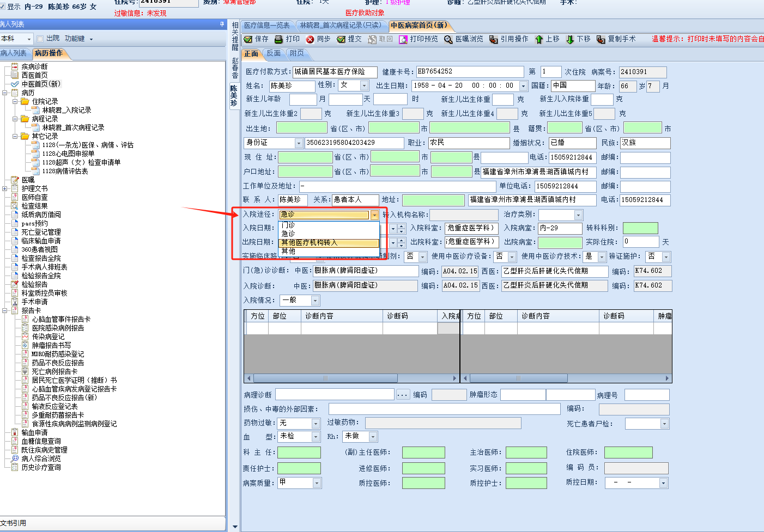
Task: Open the 药物过敏 dropdown
Action: (316, 424)
